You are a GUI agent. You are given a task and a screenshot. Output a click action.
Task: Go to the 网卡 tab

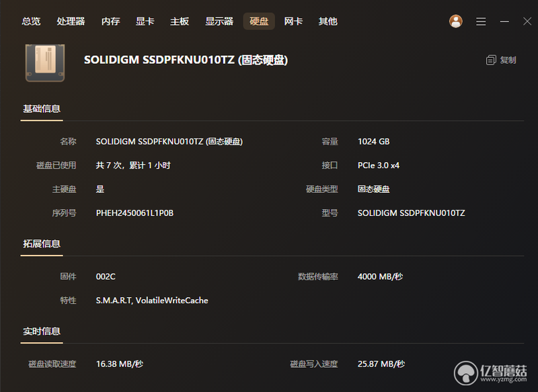[x=293, y=22]
